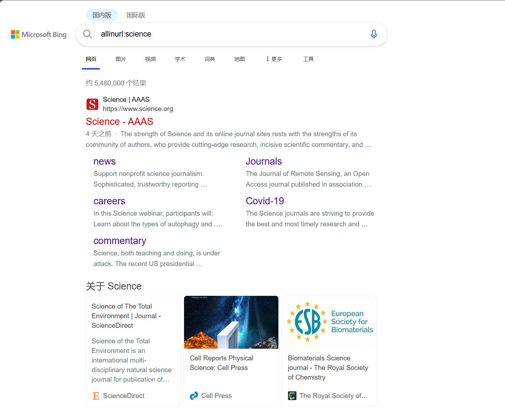Click the red Science S favicon
Screen dimensions: 505x420
coord(93,104)
